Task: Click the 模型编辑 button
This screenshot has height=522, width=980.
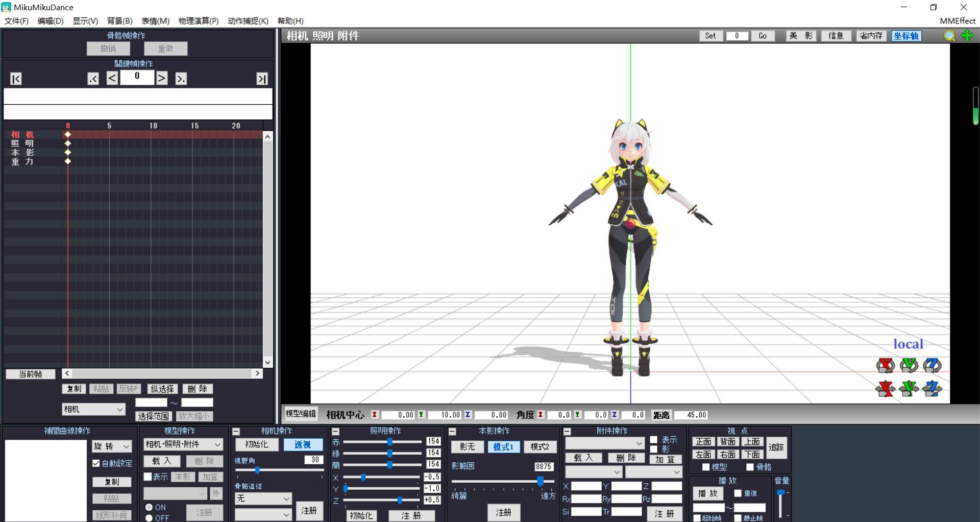Action: click(x=301, y=414)
